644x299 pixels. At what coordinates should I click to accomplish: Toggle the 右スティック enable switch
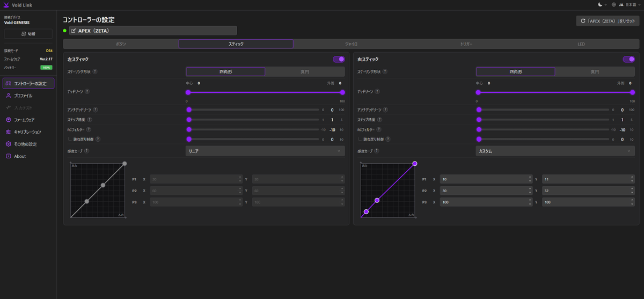628,59
